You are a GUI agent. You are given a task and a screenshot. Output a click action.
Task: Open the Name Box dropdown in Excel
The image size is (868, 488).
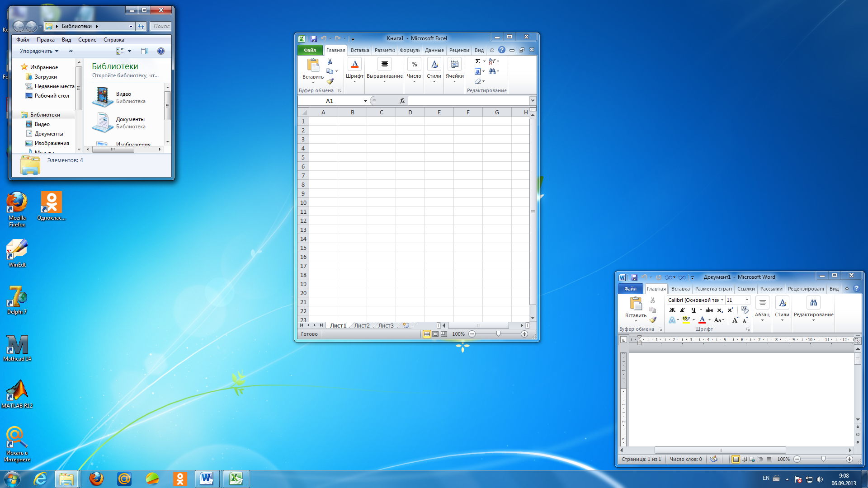tap(365, 101)
